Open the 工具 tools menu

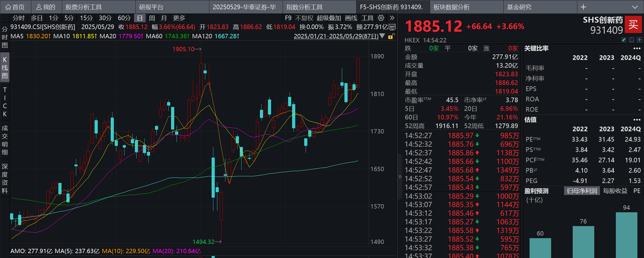(x=367, y=18)
